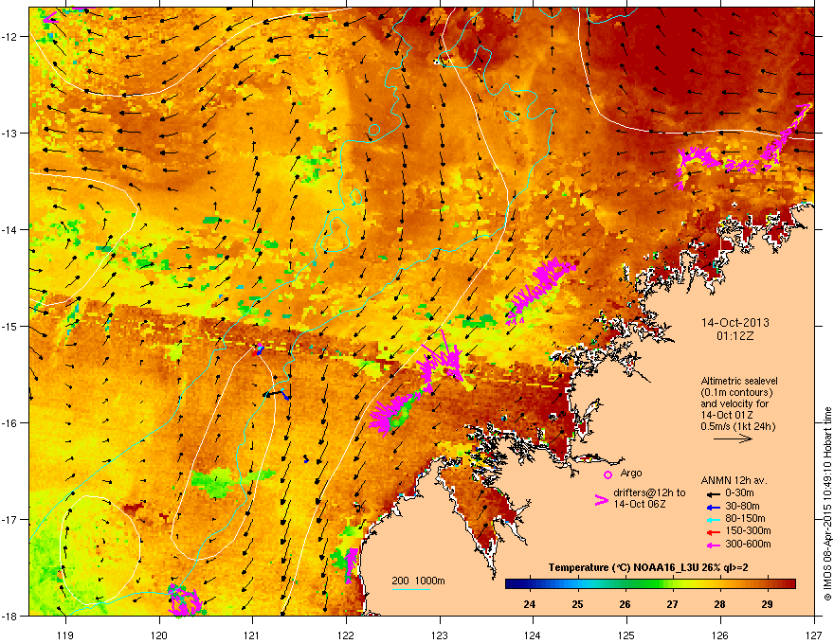Click the blue 30-80m legend arrow

(712, 507)
